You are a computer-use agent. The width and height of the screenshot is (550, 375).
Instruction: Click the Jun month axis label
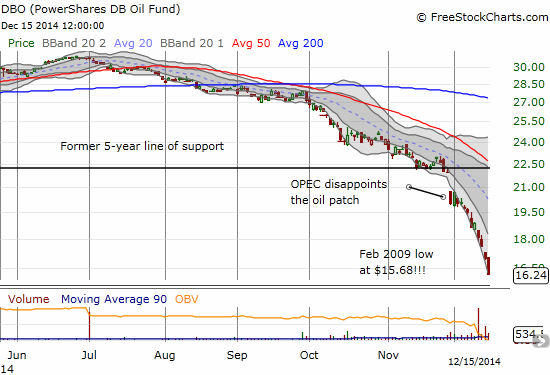click(x=17, y=355)
